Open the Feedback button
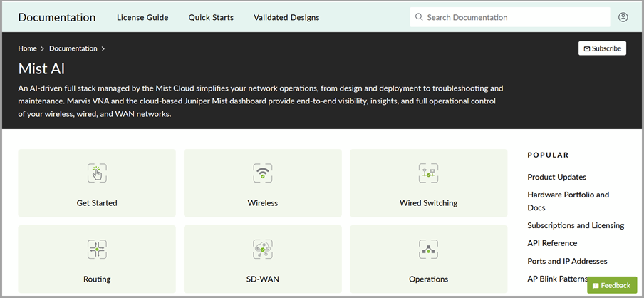 [612, 285]
